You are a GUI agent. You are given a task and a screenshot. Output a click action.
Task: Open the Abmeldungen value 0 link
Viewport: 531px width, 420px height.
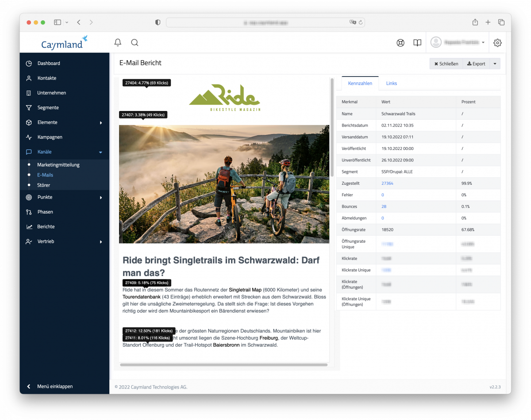point(382,218)
